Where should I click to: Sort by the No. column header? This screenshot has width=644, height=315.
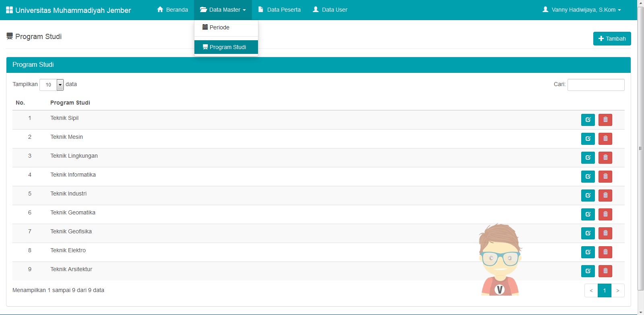pyautogui.click(x=20, y=103)
